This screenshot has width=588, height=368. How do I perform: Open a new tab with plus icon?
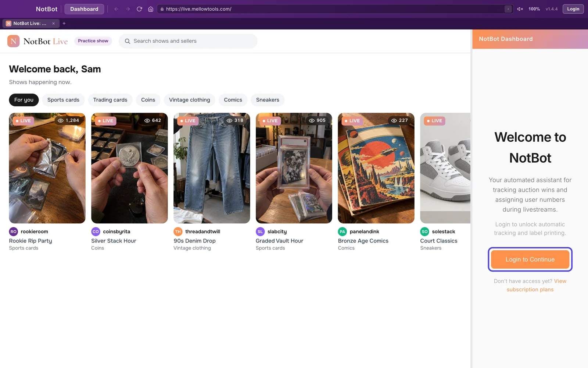click(x=64, y=23)
